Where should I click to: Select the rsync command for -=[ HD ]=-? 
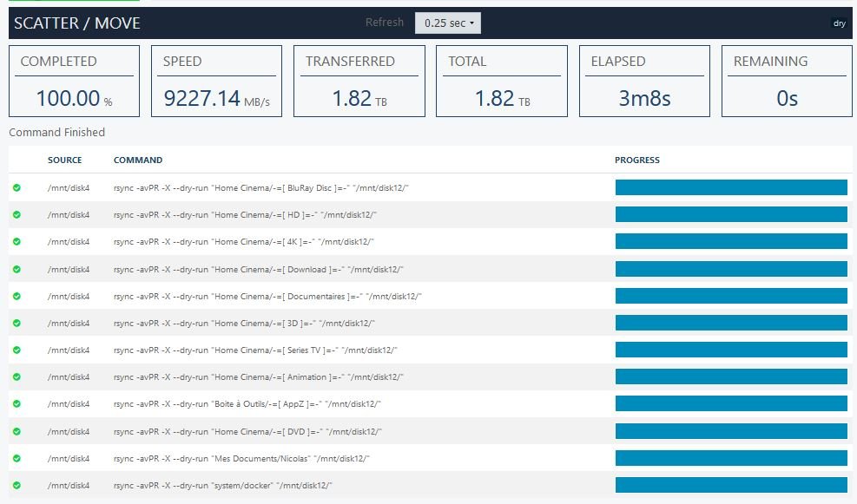point(246,214)
